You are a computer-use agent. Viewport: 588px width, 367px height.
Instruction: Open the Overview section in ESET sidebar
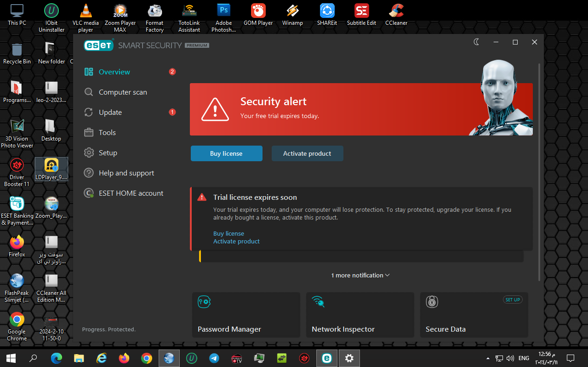(107, 72)
